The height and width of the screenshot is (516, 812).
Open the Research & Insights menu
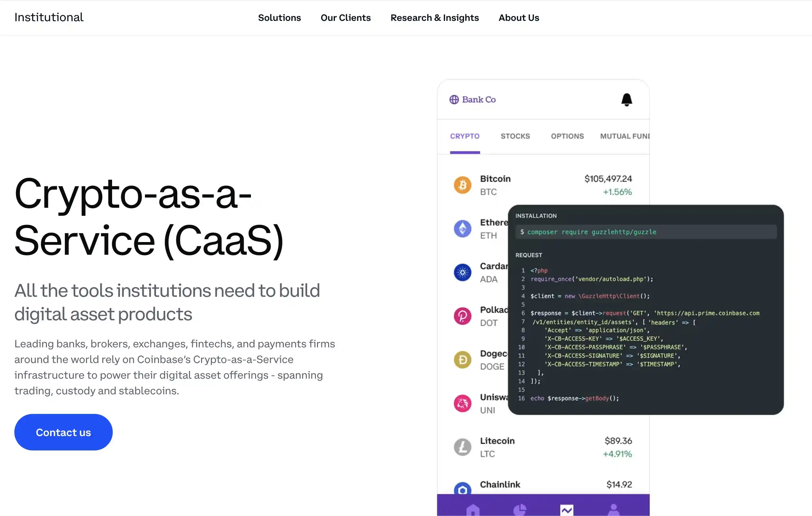[435, 18]
